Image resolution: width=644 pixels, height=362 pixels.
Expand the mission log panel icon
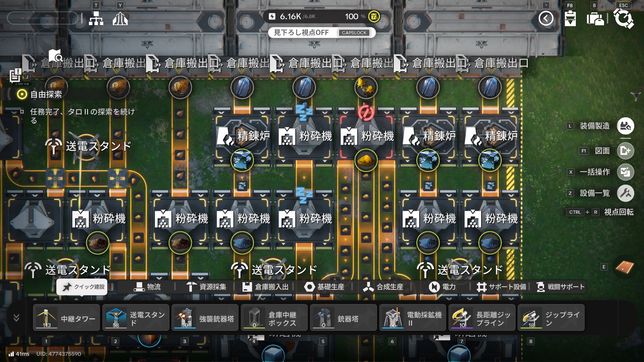(15, 75)
